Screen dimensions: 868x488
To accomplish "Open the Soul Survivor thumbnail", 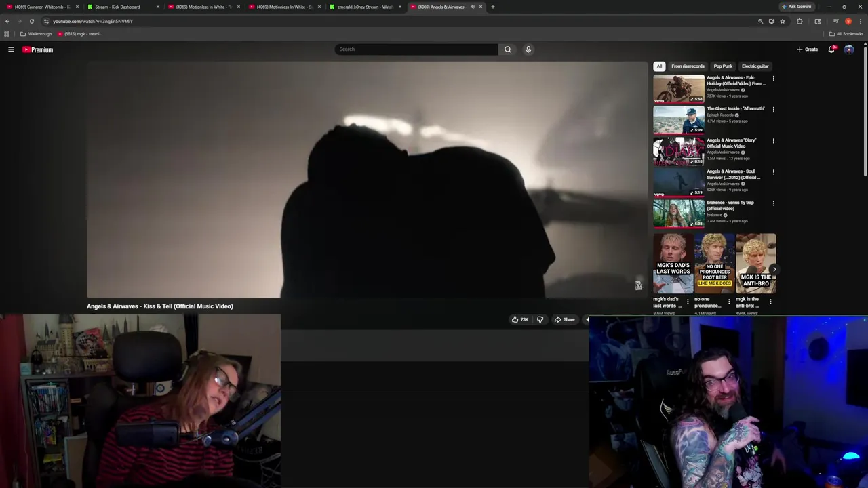I will pos(679,182).
